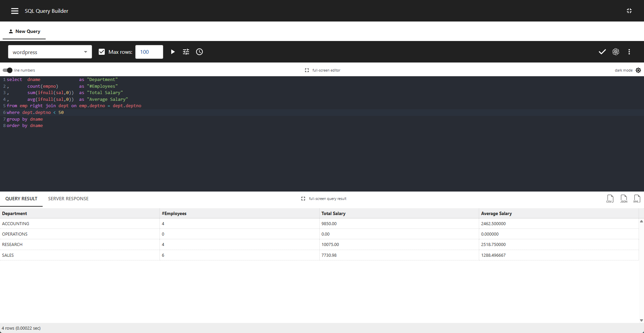Image resolution: width=644 pixels, height=333 pixels.
Task: Open the three-dot overflow menu
Action: pos(629,52)
